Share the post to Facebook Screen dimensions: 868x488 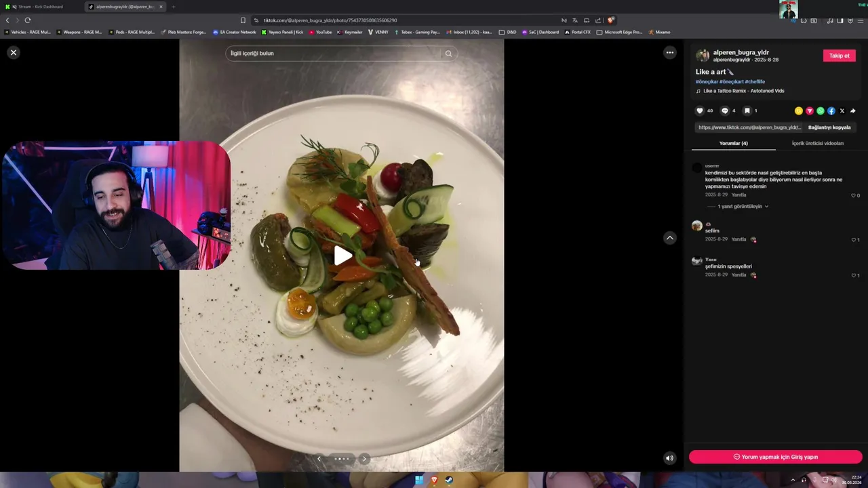831,111
